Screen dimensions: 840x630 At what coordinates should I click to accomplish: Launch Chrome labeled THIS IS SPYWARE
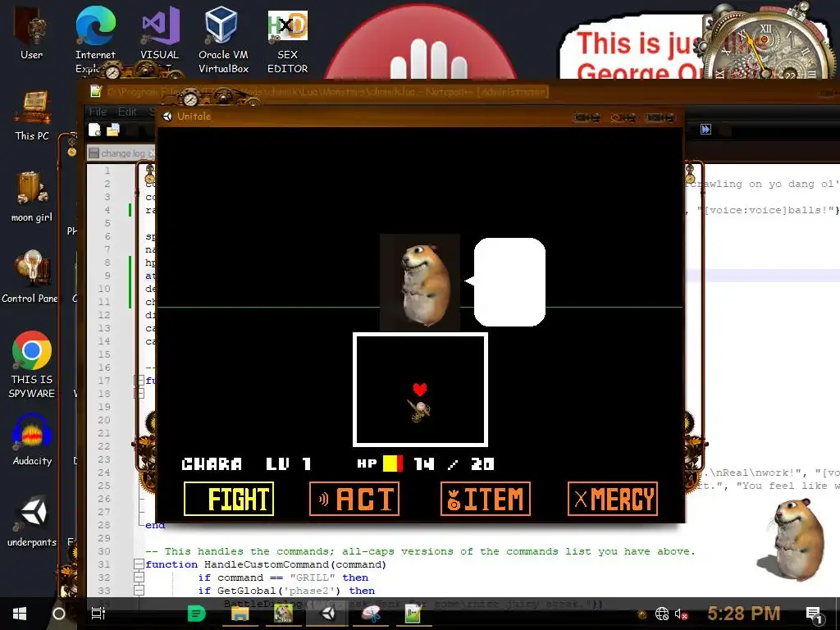[x=32, y=364]
